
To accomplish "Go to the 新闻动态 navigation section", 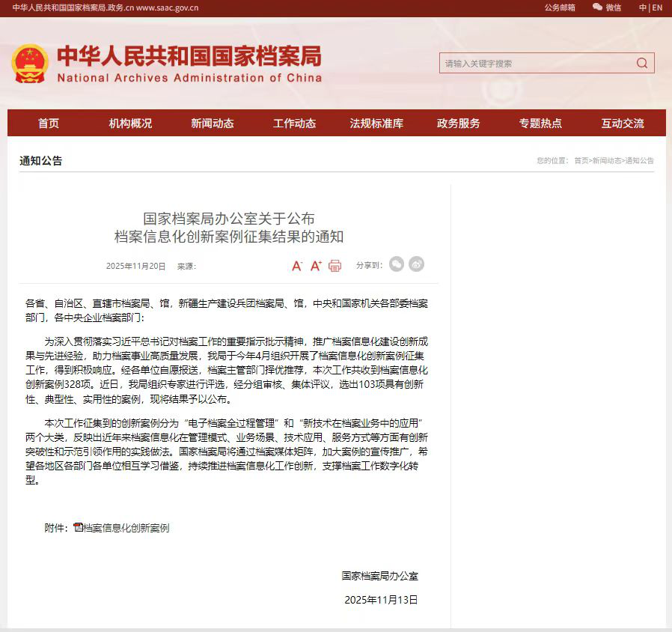I will click(212, 124).
